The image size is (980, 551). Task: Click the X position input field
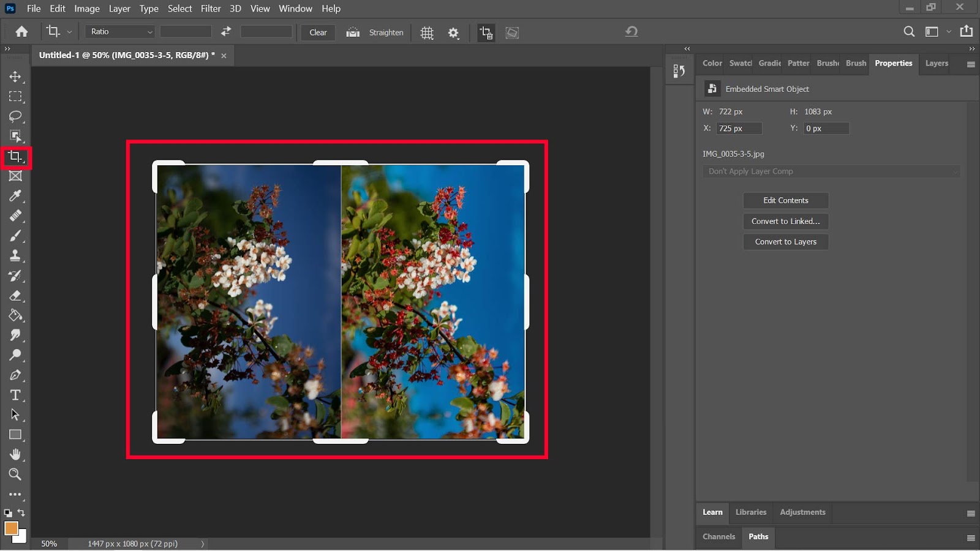coord(739,129)
